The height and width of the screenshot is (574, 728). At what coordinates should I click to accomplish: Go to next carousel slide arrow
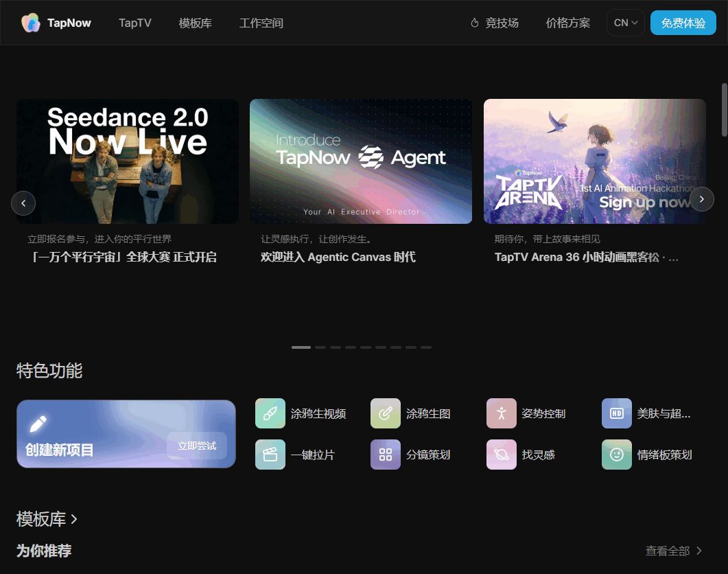coord(701,199)
